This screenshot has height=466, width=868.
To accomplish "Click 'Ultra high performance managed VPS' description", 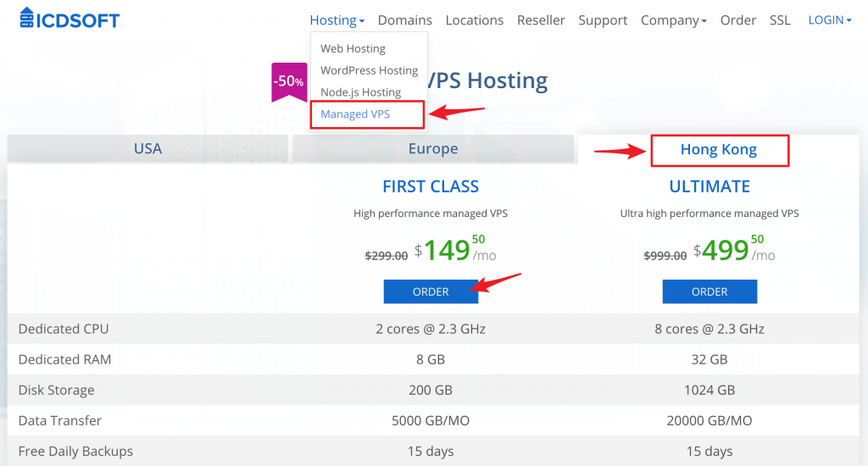I will (709, 214).
